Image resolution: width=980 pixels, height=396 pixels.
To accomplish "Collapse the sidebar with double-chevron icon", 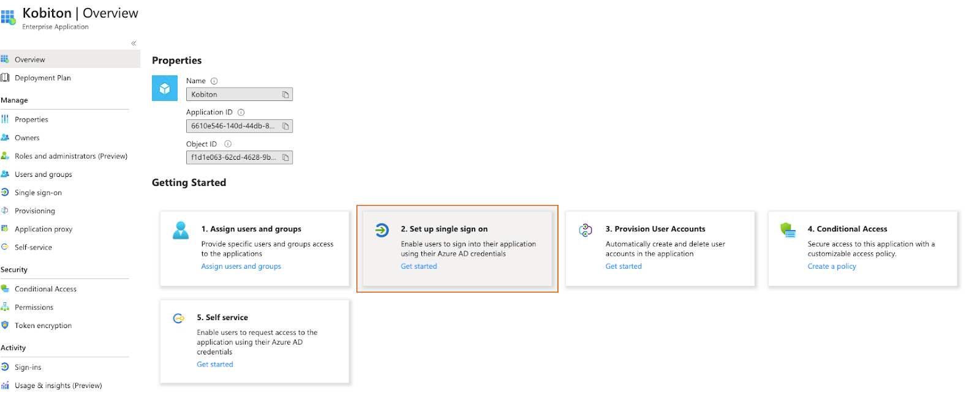I will click(134, 43).
